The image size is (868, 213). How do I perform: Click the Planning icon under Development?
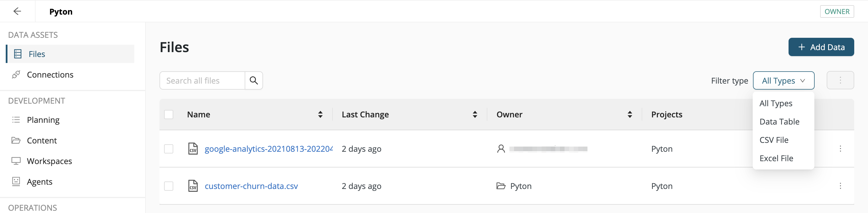coord(16,119)
